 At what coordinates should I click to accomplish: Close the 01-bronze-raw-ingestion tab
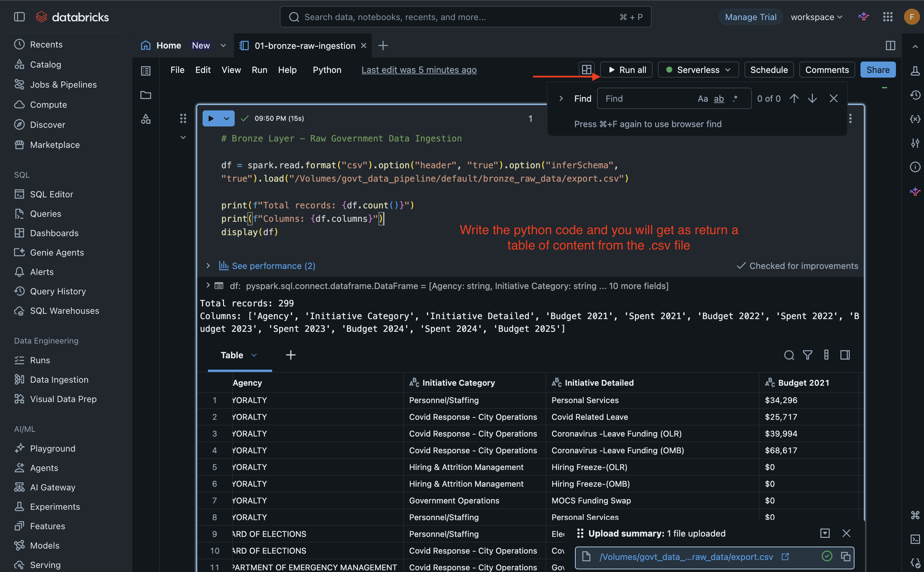pyautogui.click(x=364, y=45)
